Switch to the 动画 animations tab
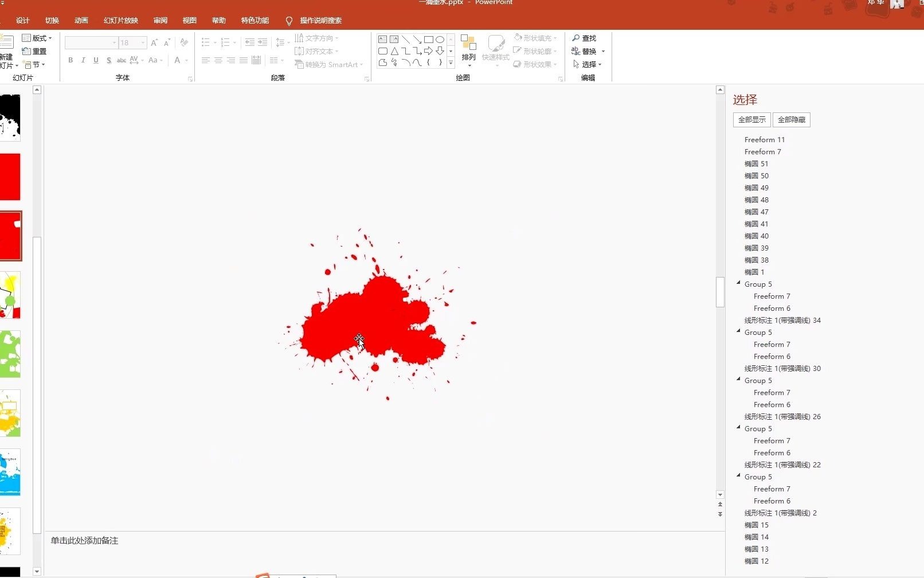Image resolution: width=924 pixels, height=578 pixels. pyautogui.click(x=81, y=20)
